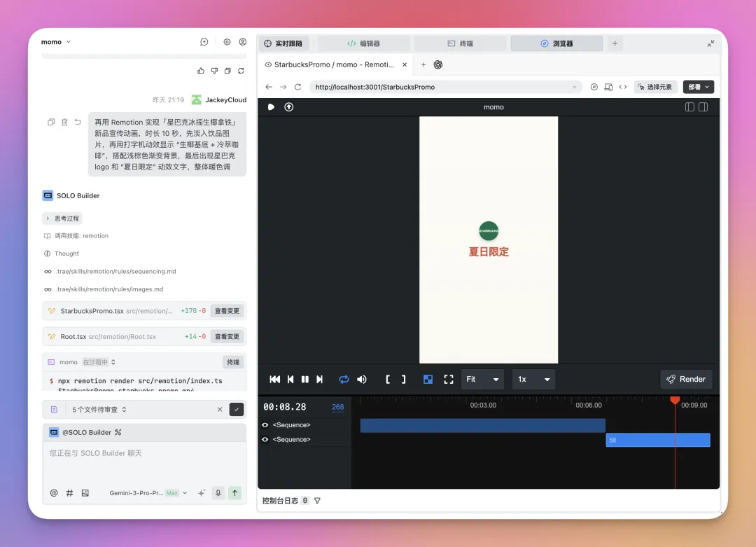
Task: Accept all pending file reviews with checkmark
Action: (x=237, y=410)
